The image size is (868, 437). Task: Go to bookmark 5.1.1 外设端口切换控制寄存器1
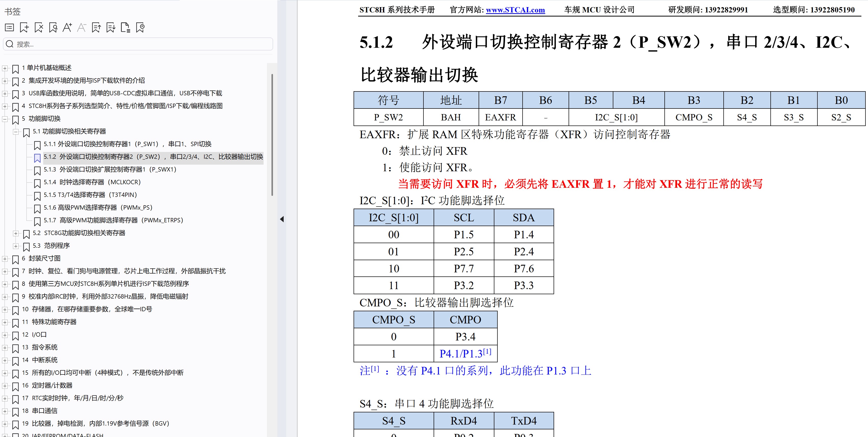[x=128, y=144]
